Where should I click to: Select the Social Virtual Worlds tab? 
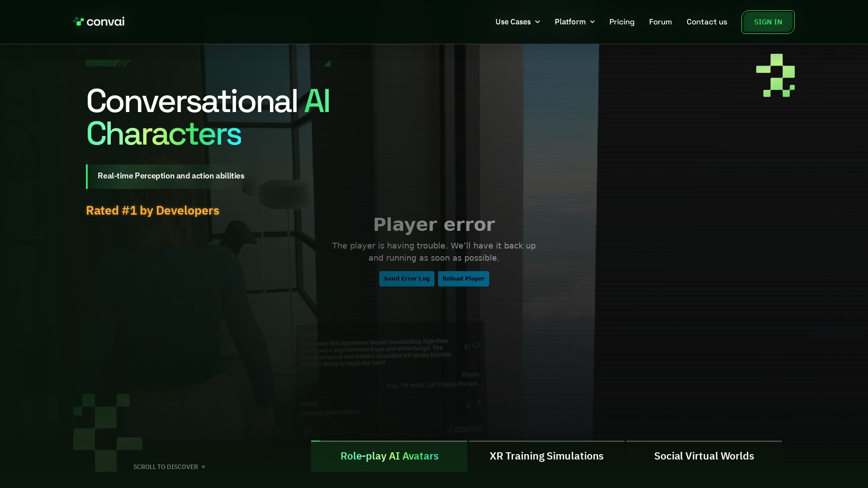(x=704, y=456)
